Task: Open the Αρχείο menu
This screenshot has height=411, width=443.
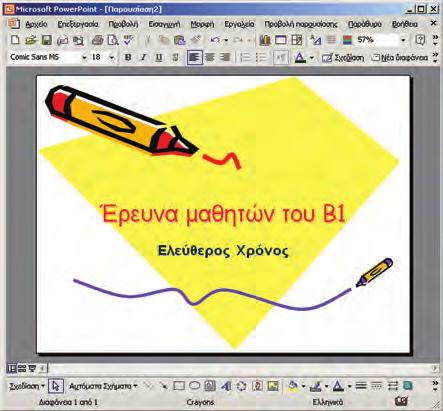Action: pyautogui.click(x=36, y=24)
